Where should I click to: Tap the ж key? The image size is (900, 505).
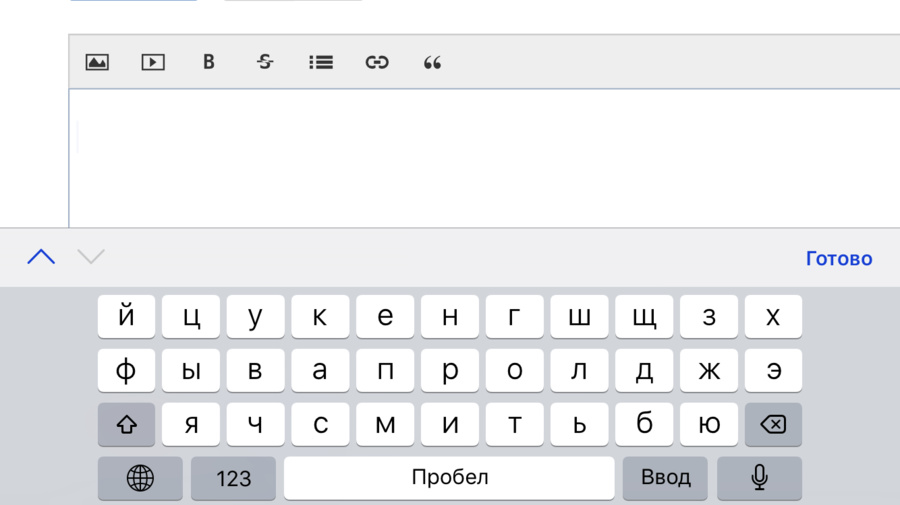(x=709, y=371)
